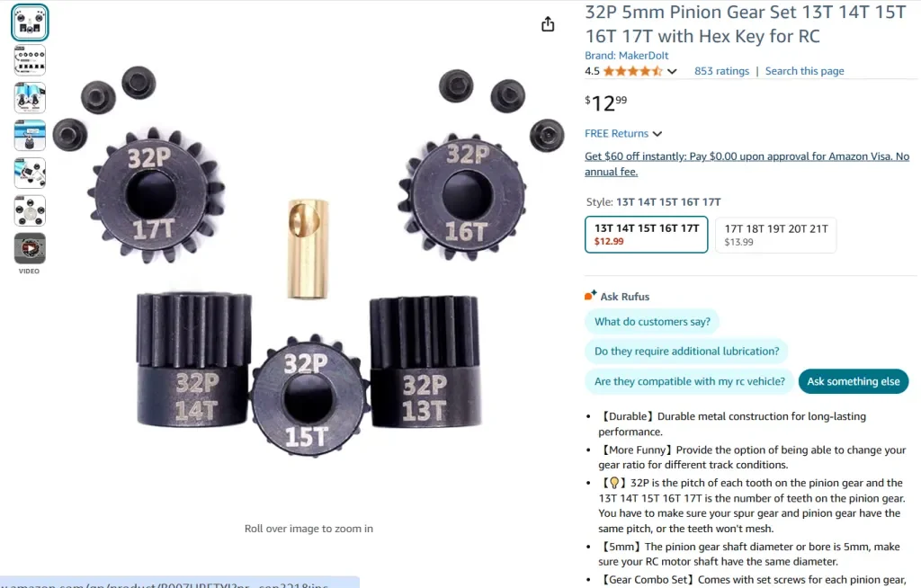Click the Ask Rufus sparkle icon
Viewport: 921px width, 588px height.
coord(590,296)
